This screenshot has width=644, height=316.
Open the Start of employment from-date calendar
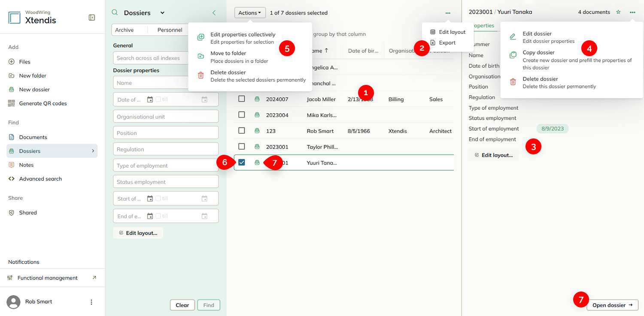pyautogui.click(x=150, y=199)
